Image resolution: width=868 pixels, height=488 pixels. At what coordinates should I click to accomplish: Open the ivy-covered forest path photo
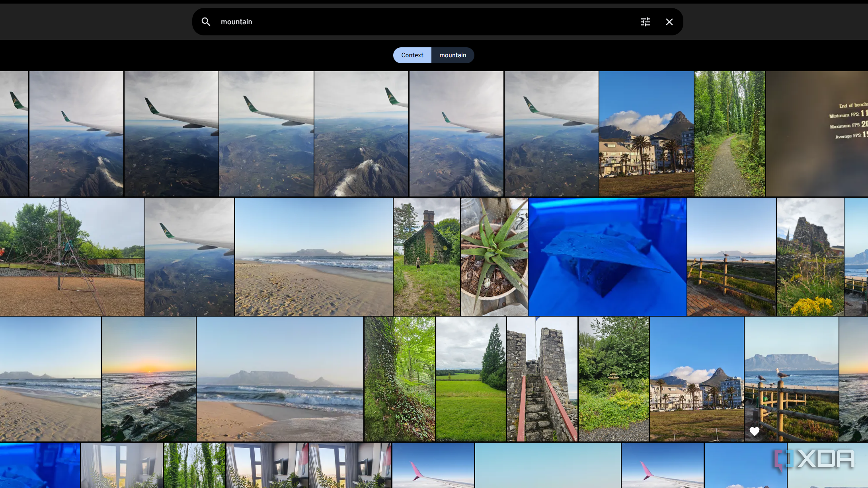tap(730, 134)
